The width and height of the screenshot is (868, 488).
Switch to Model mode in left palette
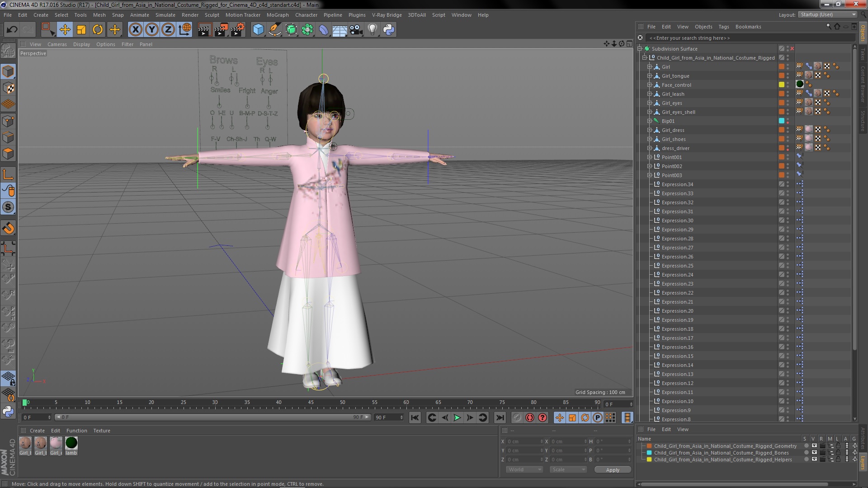(8, 71)
